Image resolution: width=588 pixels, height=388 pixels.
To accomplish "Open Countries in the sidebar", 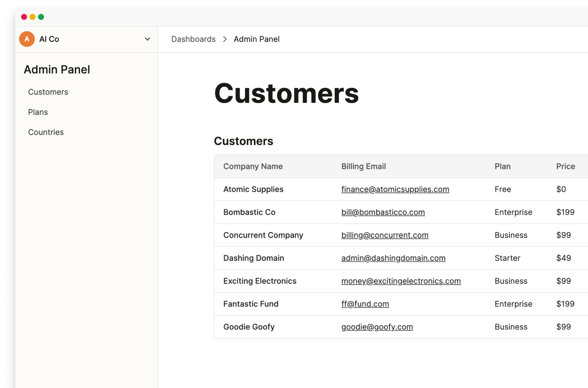I will click(x=46, y=132).
